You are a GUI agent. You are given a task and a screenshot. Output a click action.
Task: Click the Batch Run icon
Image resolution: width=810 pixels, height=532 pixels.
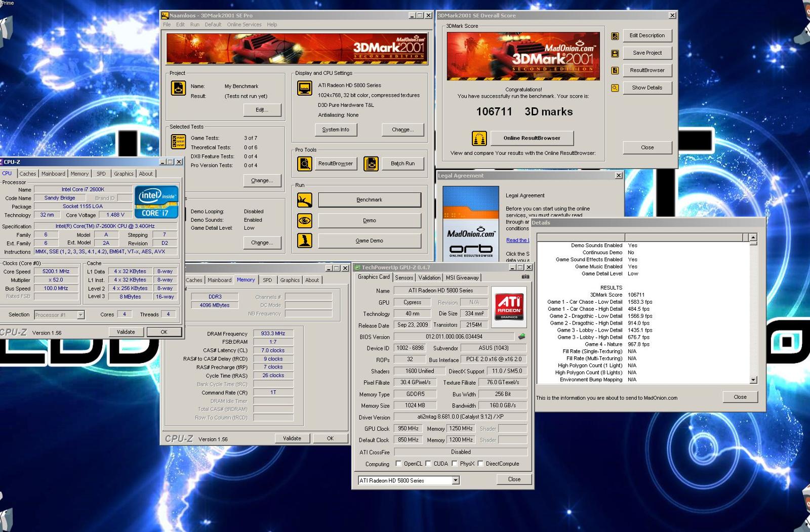[x=371, y=163]
